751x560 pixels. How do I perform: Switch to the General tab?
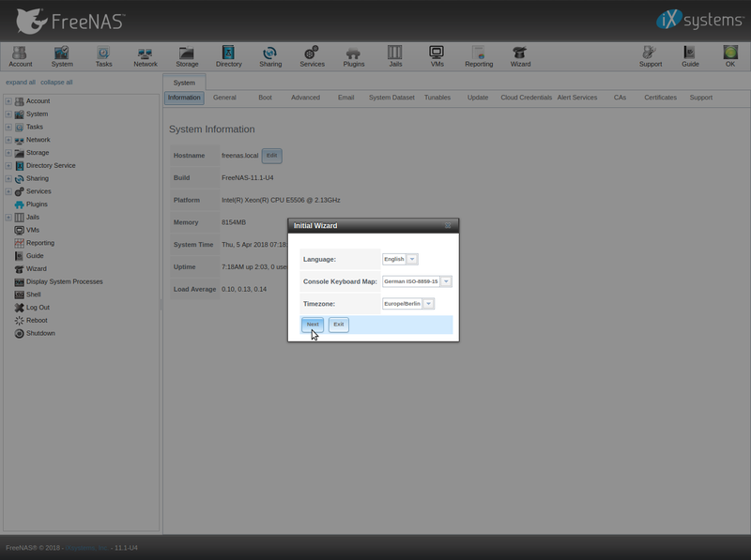[x=224, y=98]
